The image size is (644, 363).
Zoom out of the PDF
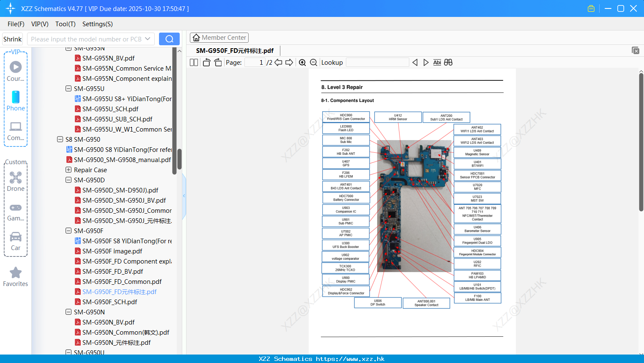coord(313,62)
